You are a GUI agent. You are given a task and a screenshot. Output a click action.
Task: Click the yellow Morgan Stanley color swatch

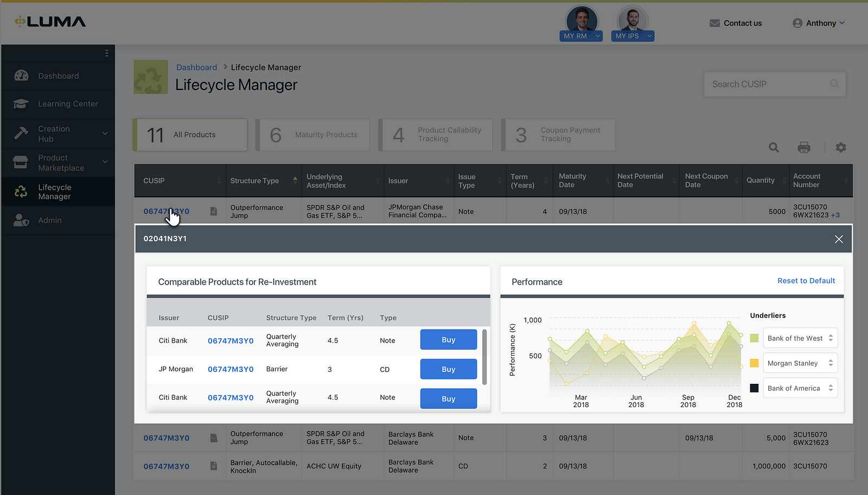coord(754,363)
